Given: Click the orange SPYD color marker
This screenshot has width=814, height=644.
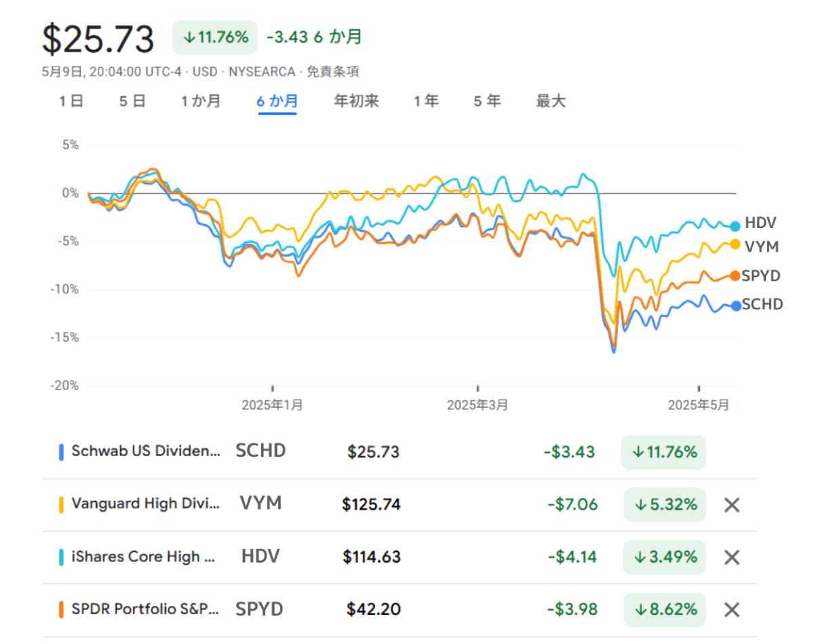Looking at the screenshot, I should [61, 609].
